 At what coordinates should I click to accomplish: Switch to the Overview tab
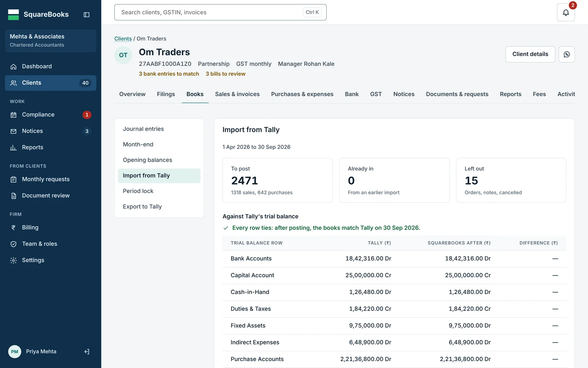tap(132, 94)
